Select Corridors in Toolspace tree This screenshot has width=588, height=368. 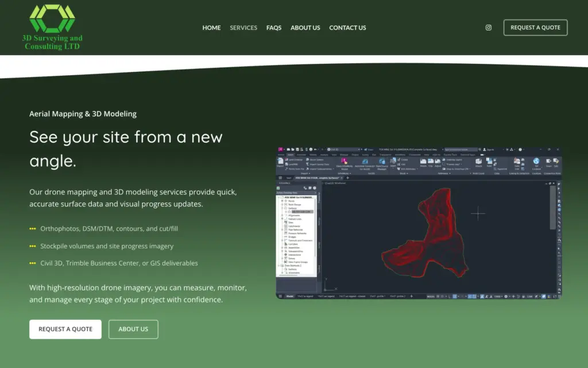click(x=293, y=244)
